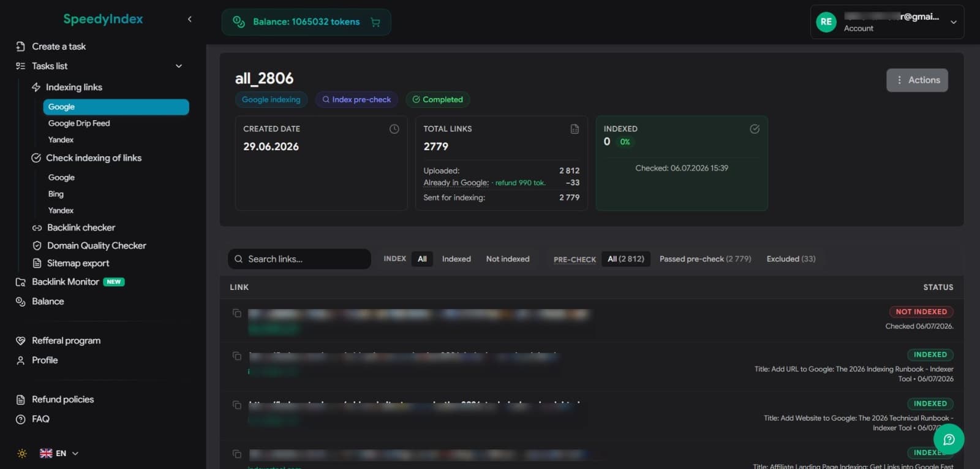980x469 pixels.
Task: Select All (2 812) pre-check filter
Action: pos(626,259)
